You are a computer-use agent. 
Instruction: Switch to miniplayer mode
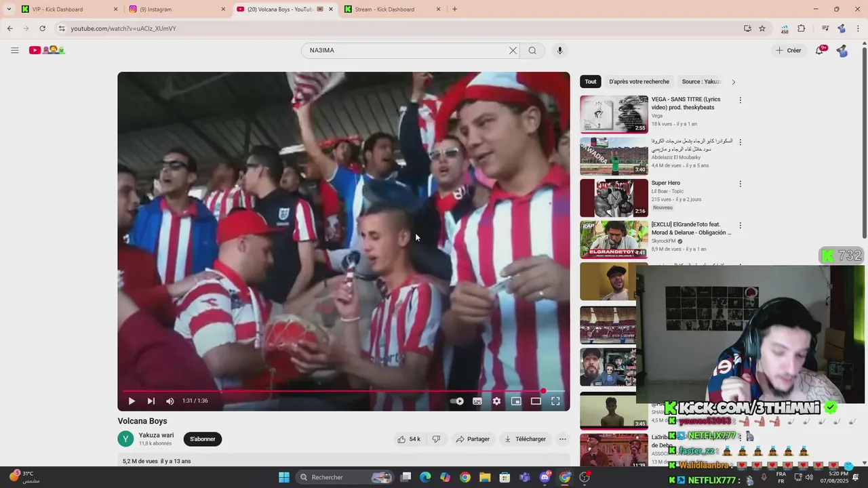[x=516, y=401]
